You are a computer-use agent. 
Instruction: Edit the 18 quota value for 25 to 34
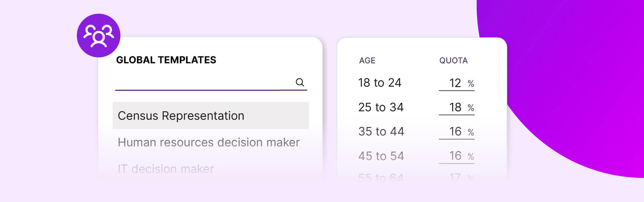pyautogui.click(x=455, y=107)
